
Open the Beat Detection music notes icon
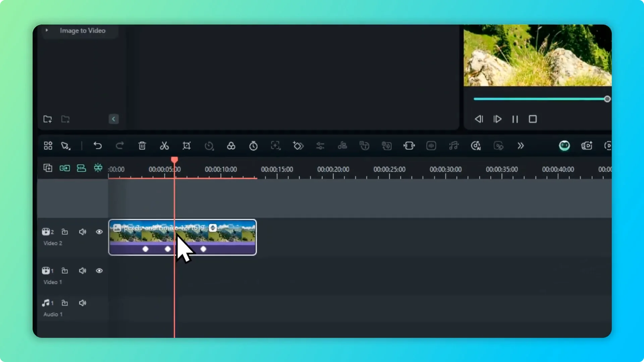coord(453,146)
